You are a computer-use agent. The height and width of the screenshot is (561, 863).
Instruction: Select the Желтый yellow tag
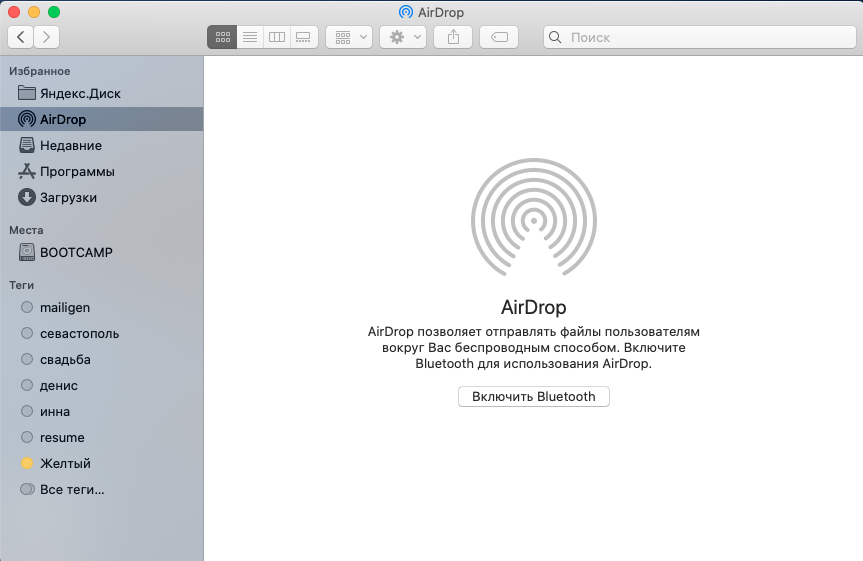pyautogui.click(x=64, y=464)
